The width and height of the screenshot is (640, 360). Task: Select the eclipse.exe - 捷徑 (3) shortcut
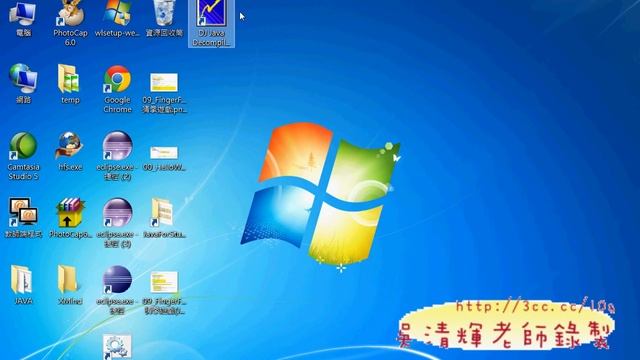117,223
